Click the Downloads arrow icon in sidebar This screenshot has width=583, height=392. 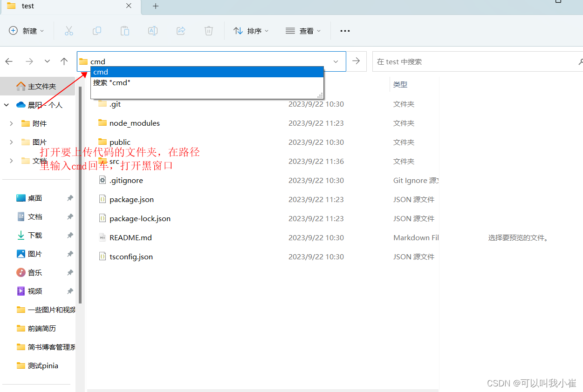(21, 235)
